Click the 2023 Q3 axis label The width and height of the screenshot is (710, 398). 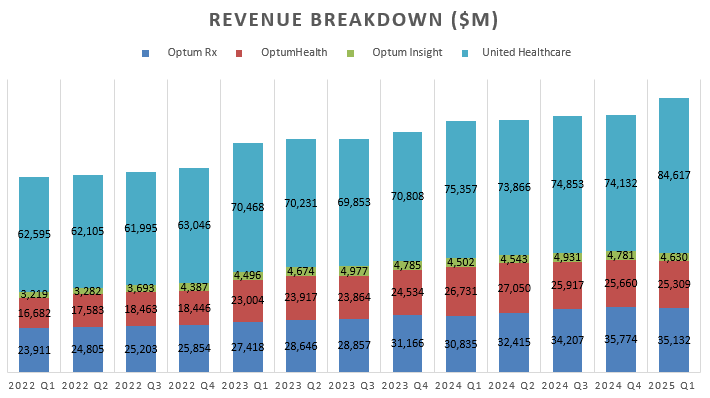[352, 386]
